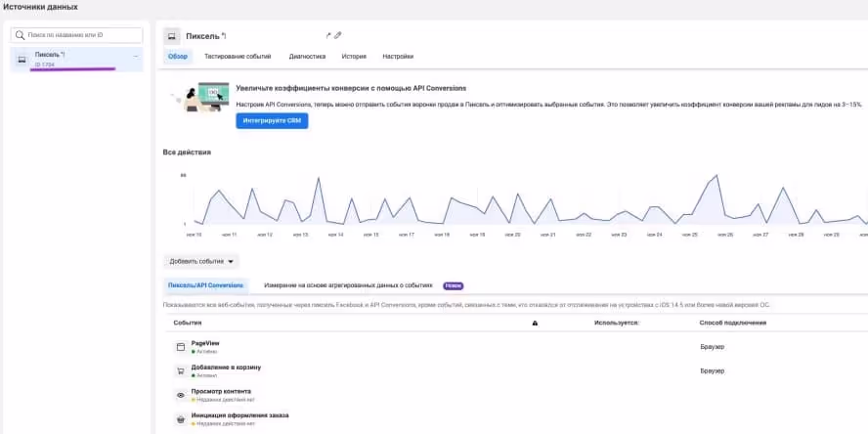The height and width of the screenshot is (434, 868).
Task: Click the API Conversions banner illustration
Action: pos(199,97)
